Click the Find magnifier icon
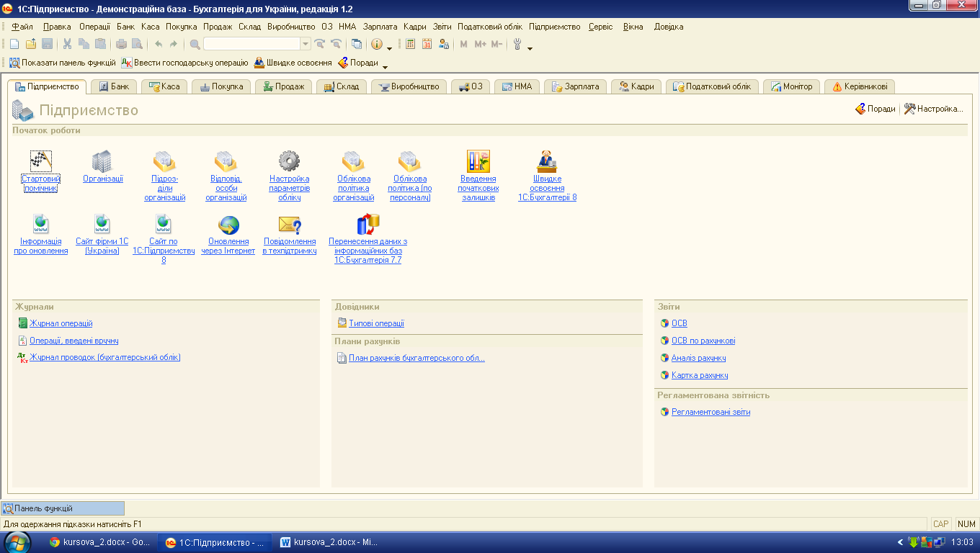 pyautogui.click(x=195, y=44)
